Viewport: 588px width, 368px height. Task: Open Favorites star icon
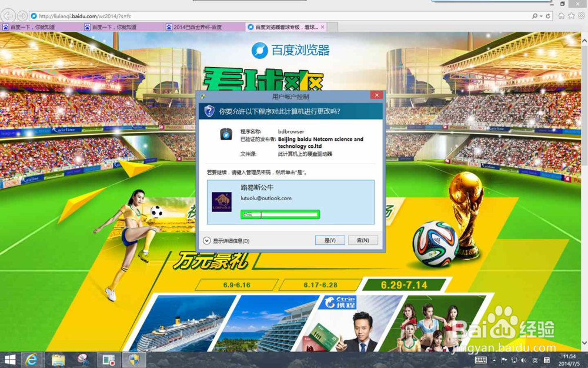coord(571,16)
